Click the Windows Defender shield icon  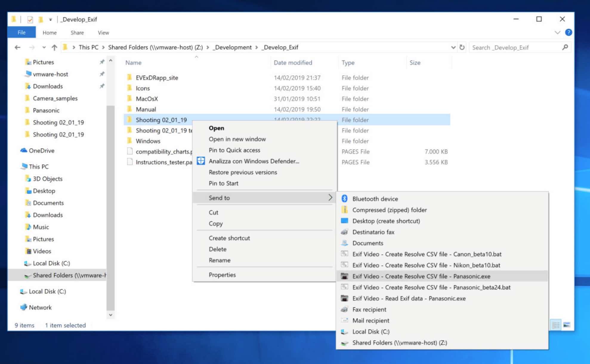coord(201,161)
